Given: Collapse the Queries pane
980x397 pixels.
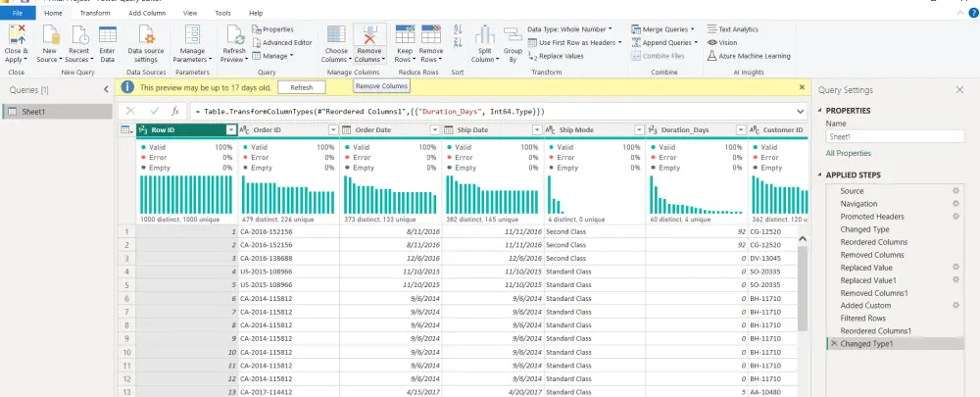Looking at the screenshot, I should coord(106,90).
